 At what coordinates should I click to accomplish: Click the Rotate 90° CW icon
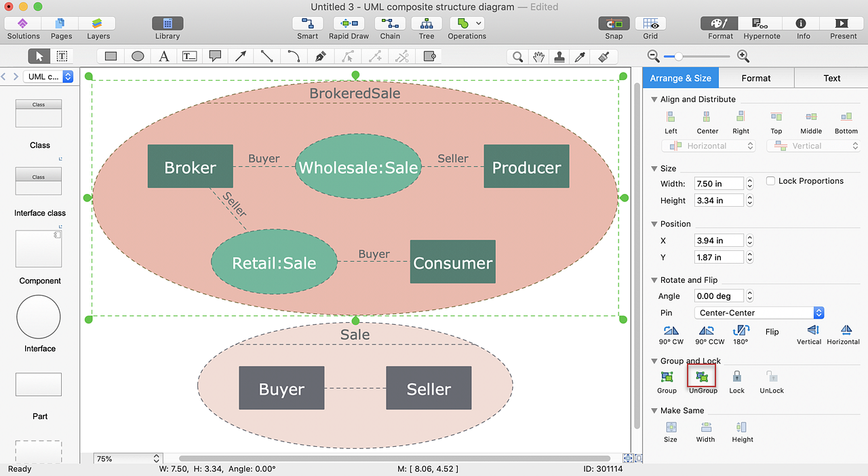pos(671,331)
